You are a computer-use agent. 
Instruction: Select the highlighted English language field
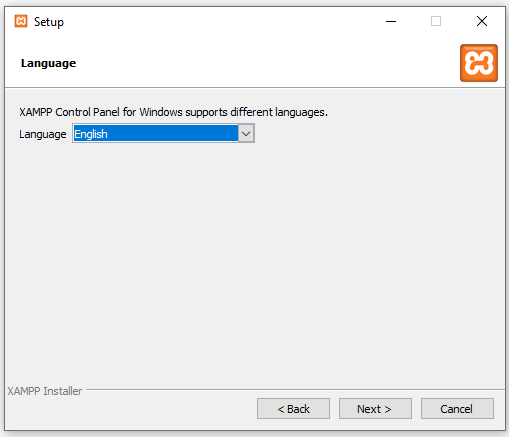pyautogui.click(x=156, y=134)
